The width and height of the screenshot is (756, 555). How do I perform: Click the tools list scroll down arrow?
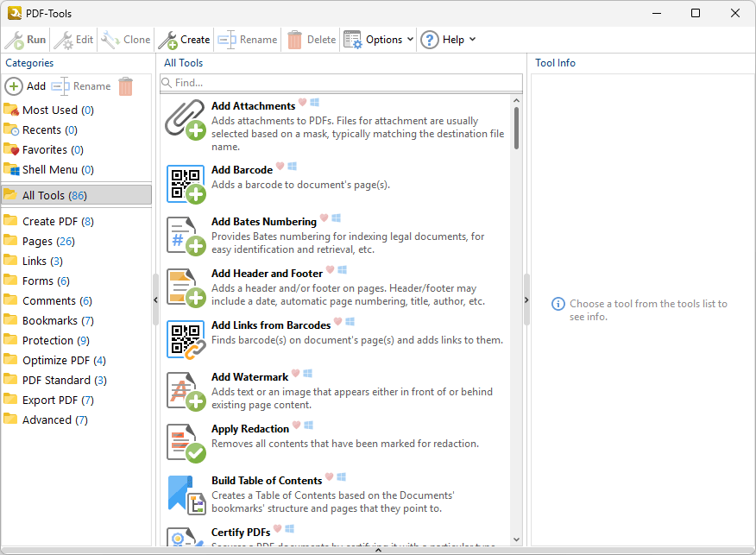pos(516,539)
